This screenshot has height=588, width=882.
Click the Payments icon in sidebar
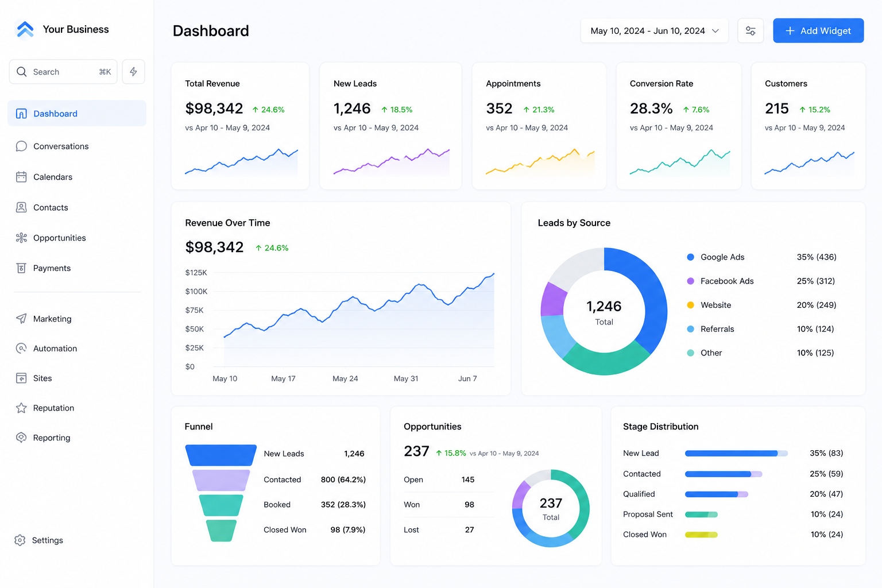[21, 268]
